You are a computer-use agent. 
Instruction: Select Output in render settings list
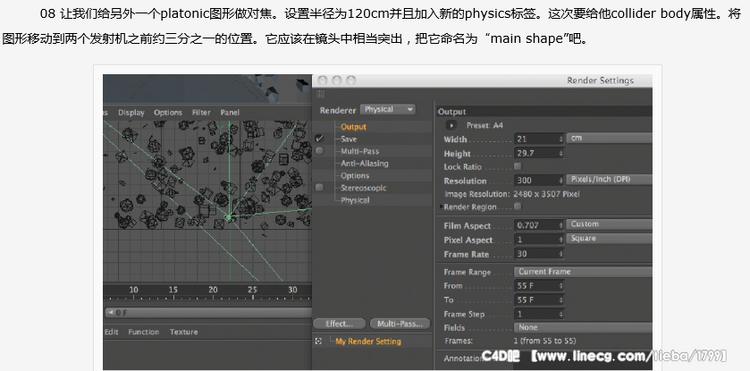[x=353, y=127]
